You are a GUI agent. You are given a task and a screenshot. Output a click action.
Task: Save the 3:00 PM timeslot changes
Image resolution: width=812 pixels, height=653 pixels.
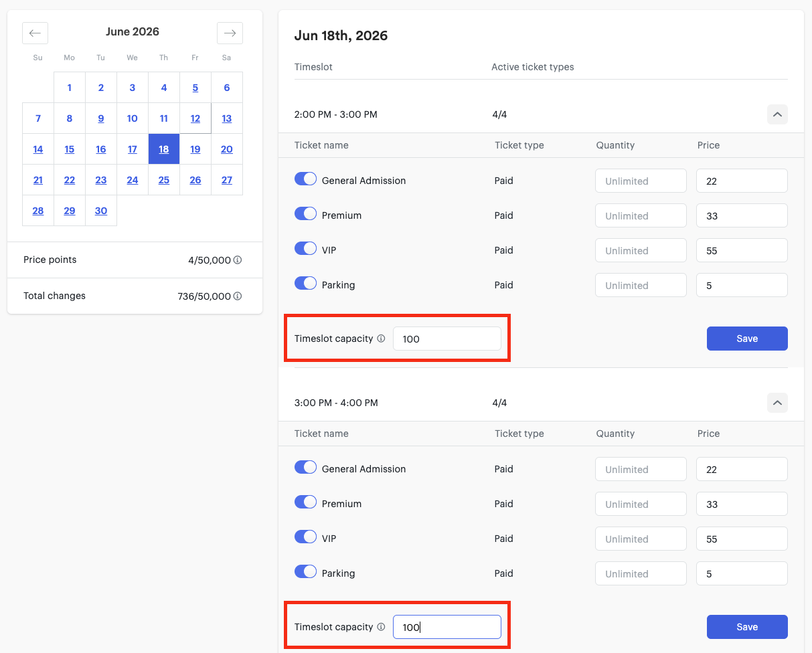[x=747, y=627]
